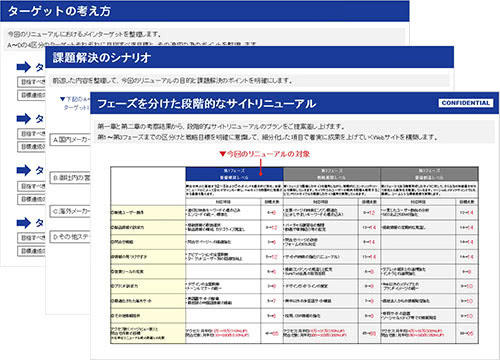
Task: Click the blue first phase table header
Action: tap(234, 174)
